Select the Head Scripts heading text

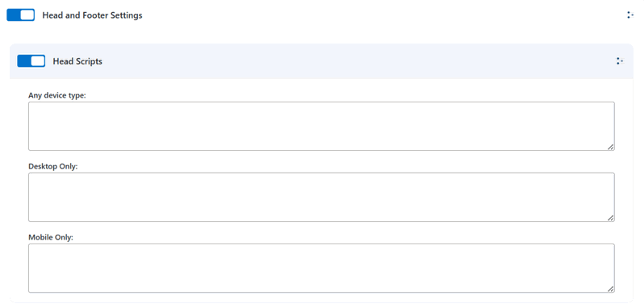click(77, 61)
